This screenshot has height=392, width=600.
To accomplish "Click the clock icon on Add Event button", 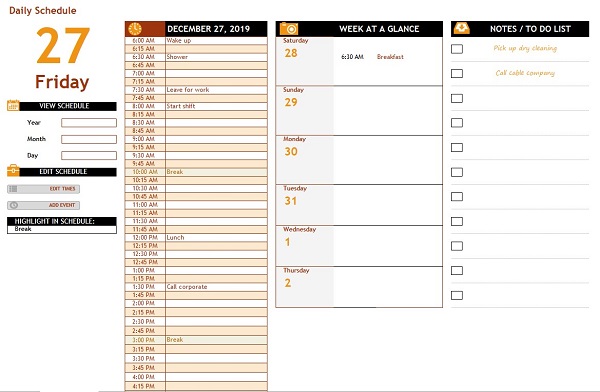I will [14, 205].
